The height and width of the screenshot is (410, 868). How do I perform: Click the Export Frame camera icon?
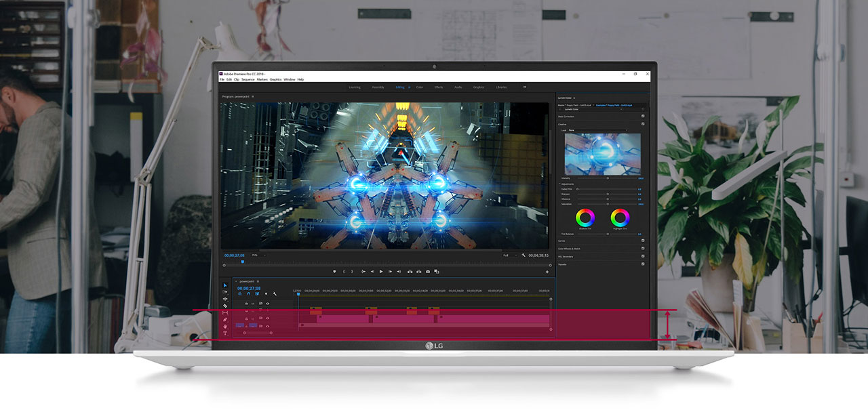point(428,272)
